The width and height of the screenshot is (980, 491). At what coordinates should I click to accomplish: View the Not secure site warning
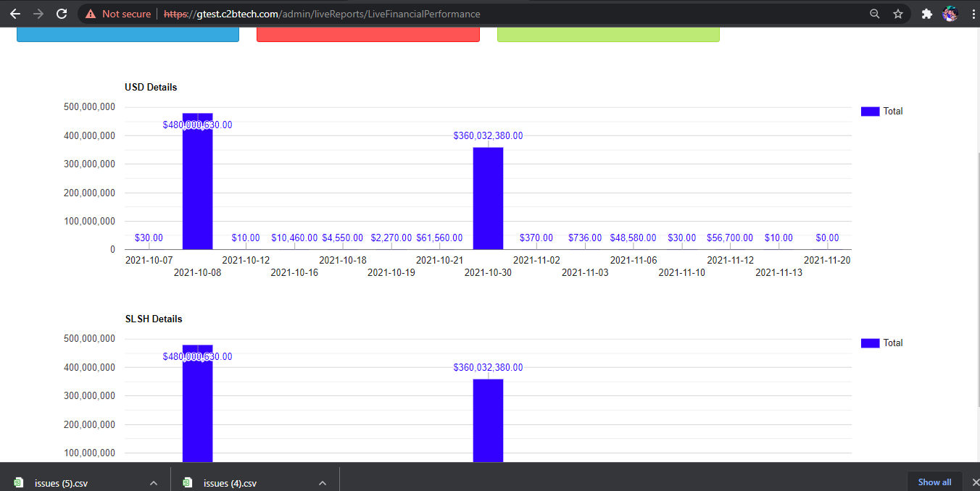[x=118, y=14]
